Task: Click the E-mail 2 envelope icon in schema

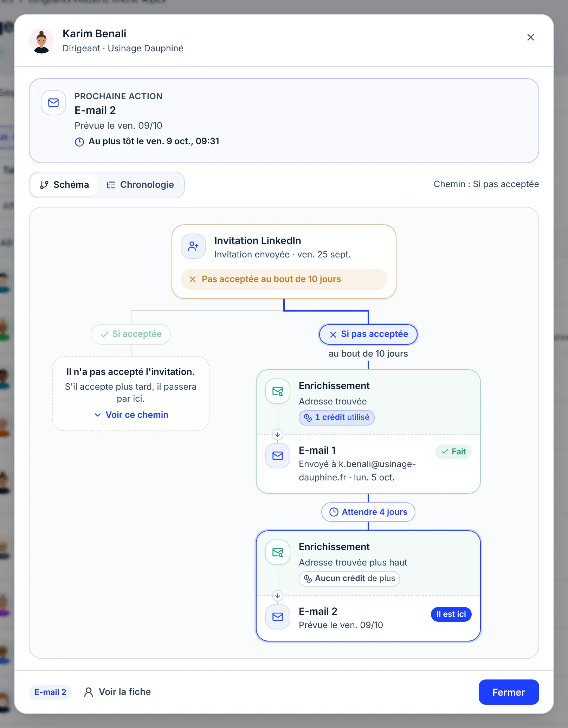Action: pos(278,617)
